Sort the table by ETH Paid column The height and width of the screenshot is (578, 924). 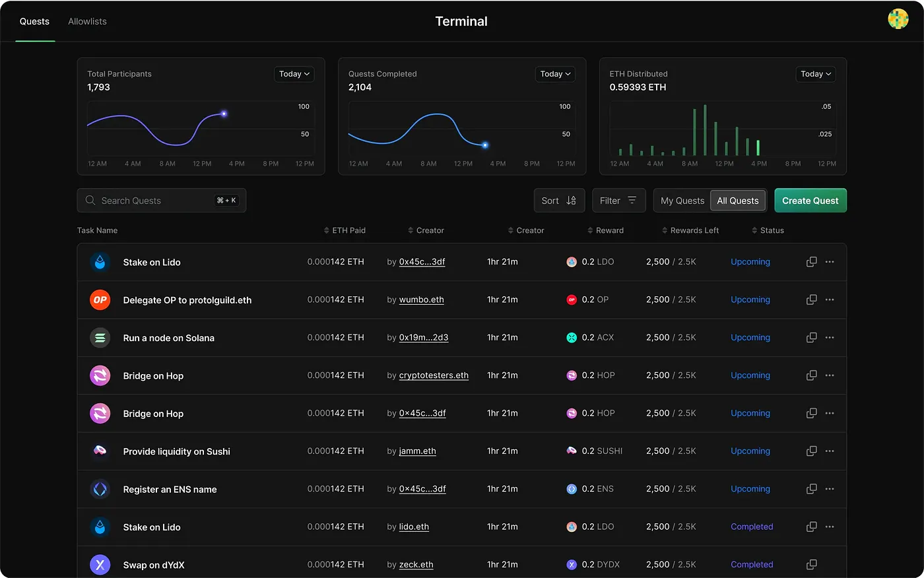coord(345,230)
